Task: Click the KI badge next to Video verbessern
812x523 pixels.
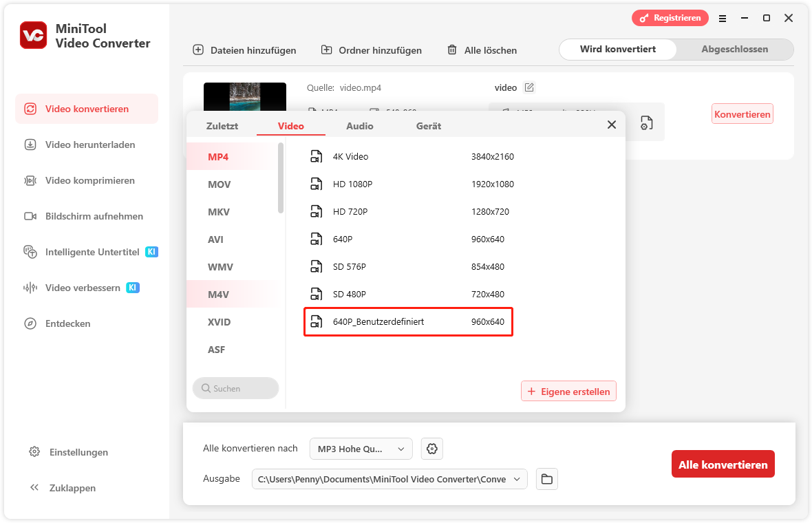Action: pyautogui.click(x=133, y=288)
